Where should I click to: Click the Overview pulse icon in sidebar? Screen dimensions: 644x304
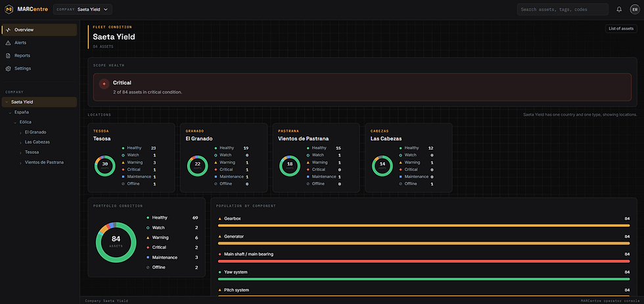click(8, 30)
